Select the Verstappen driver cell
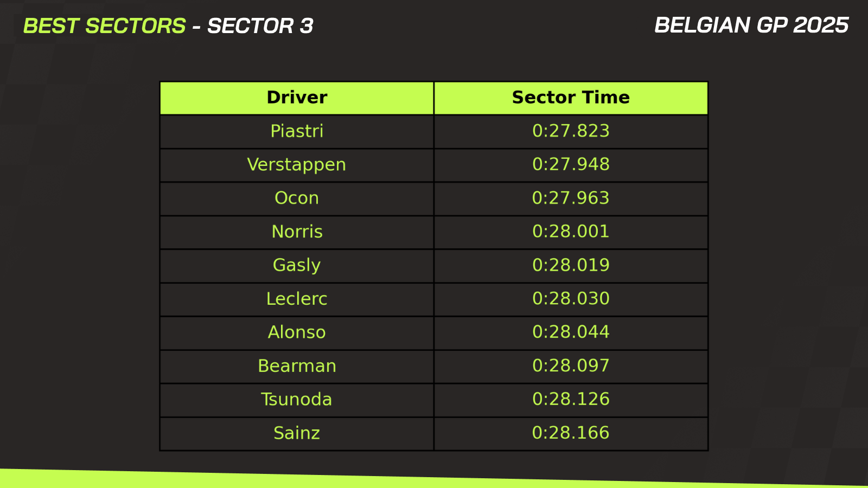Viewport: 868px width, 488px height. pyautogui.click(x=297, y=165)
